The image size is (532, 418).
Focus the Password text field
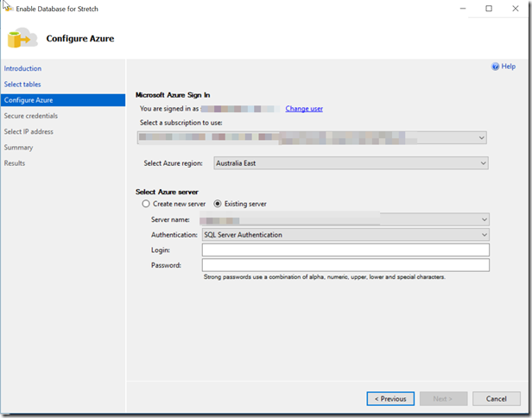pos(345,265)
